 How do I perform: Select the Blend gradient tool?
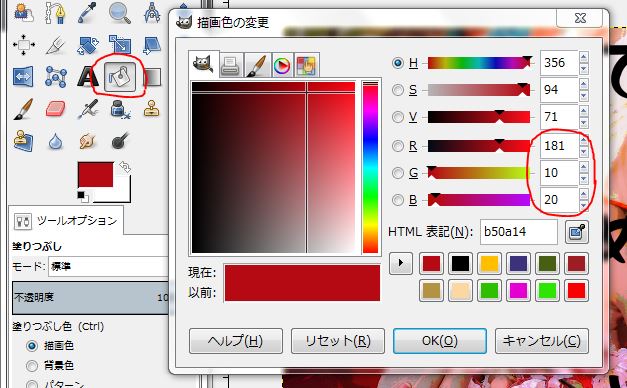click(x=154, y=77)
